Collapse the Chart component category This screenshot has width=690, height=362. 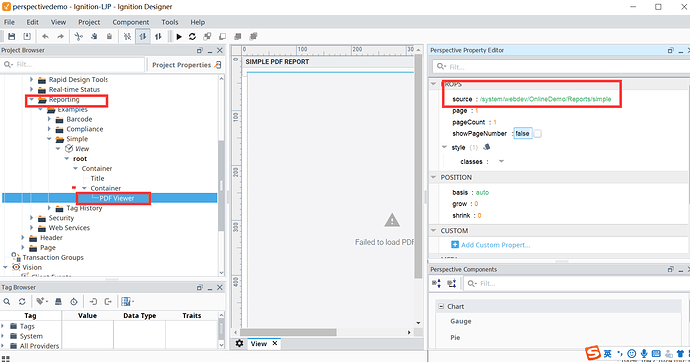pyautogui.click(x=441, y=306)
